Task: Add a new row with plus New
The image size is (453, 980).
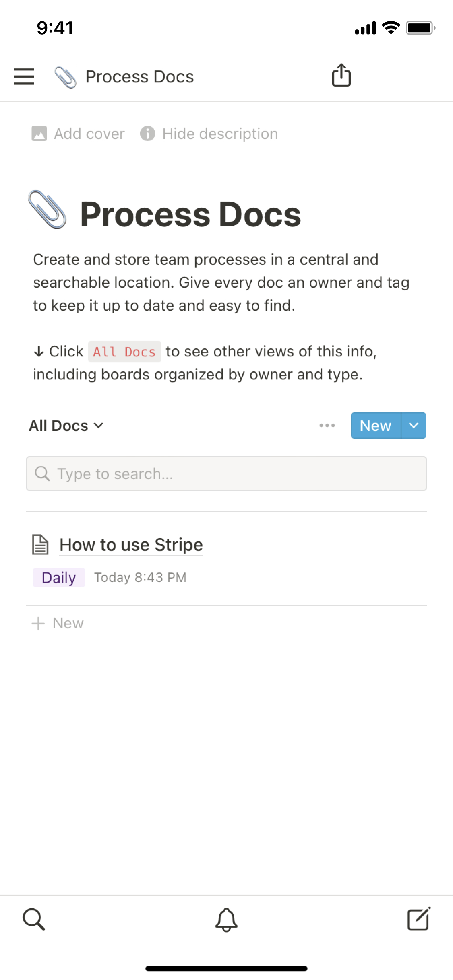Action: 58,623
